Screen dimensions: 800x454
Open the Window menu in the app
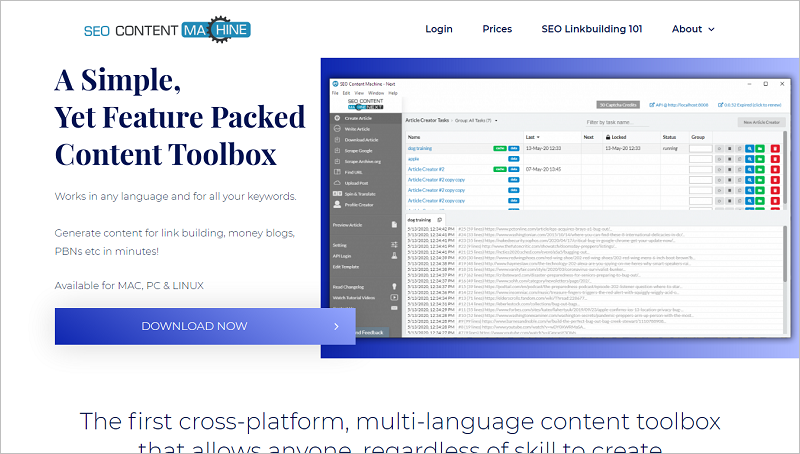point(376,93)
